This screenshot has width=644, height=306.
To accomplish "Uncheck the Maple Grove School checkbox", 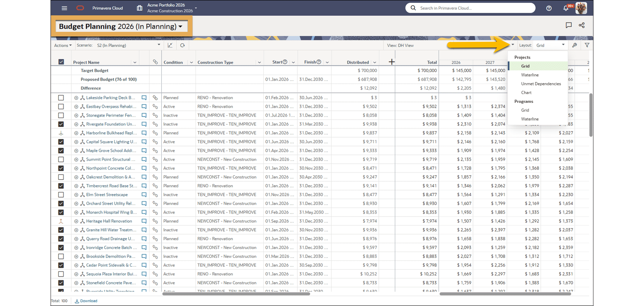I will (x=61, y=151).
